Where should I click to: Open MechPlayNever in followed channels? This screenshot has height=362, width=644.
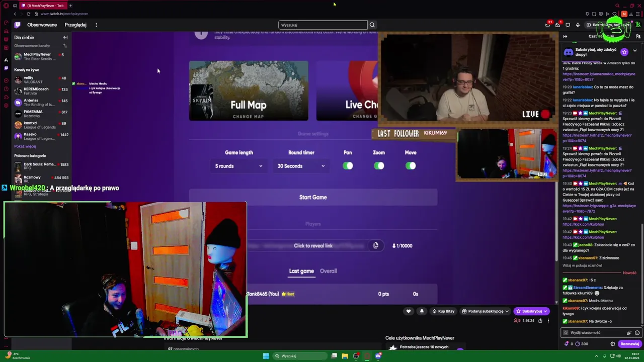[x=41, y=56]
